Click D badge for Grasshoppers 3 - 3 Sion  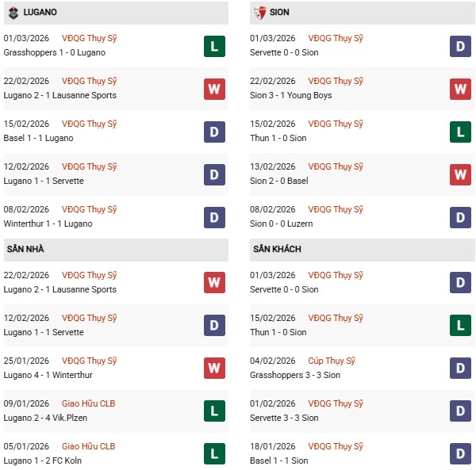coord(461,369)
